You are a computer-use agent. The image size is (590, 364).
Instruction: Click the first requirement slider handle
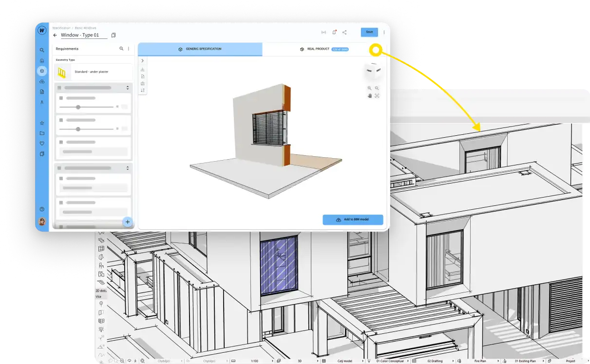pos(78,107)
